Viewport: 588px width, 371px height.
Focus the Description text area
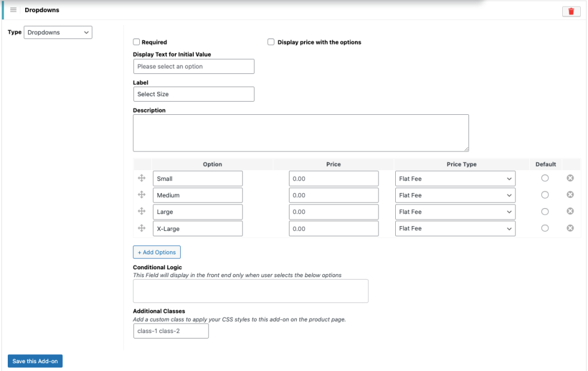pos(300,133)
